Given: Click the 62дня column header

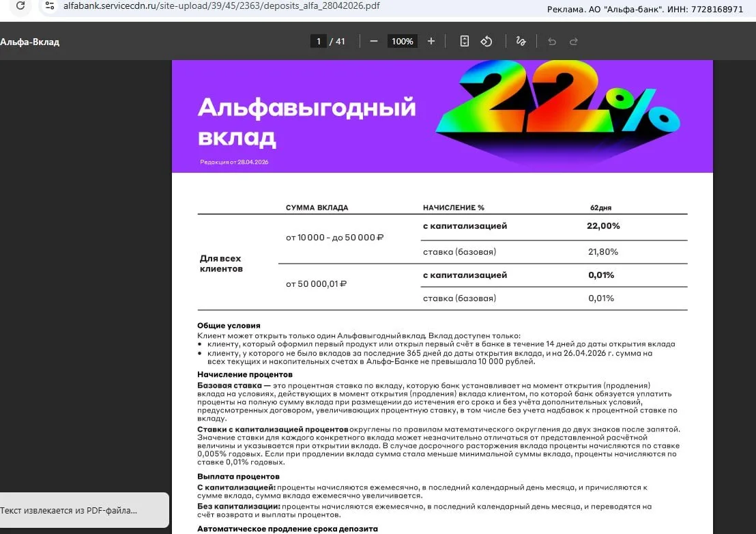Looking at the screenshot, I should (600, 208).
